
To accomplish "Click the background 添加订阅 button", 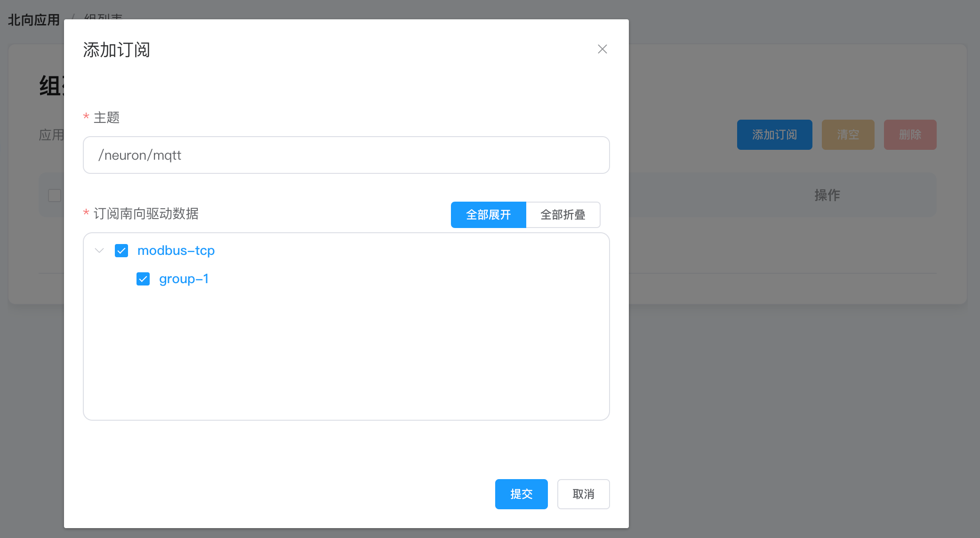I will pos(774,135).
